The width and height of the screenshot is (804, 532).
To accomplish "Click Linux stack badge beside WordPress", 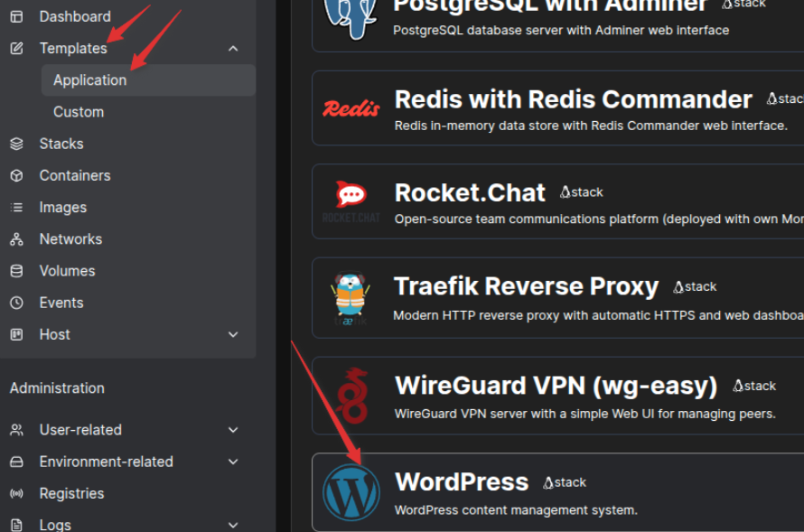I will tap(565, 482).
